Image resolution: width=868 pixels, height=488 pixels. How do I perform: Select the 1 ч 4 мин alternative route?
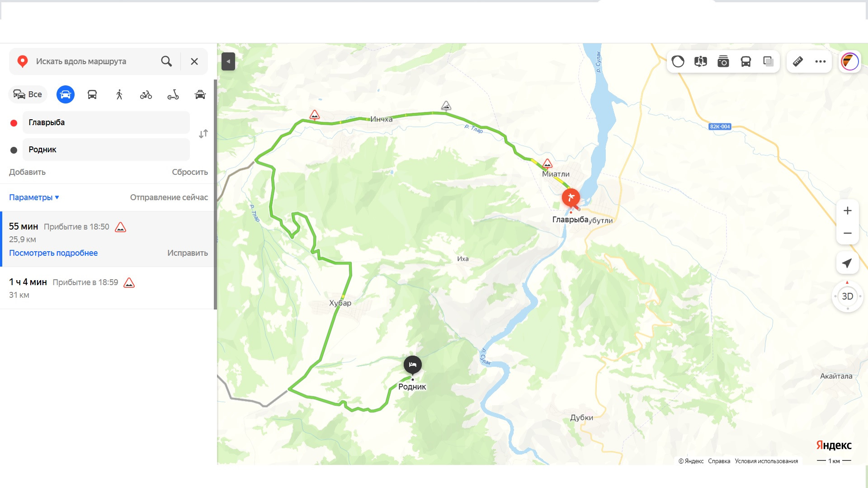107,288
